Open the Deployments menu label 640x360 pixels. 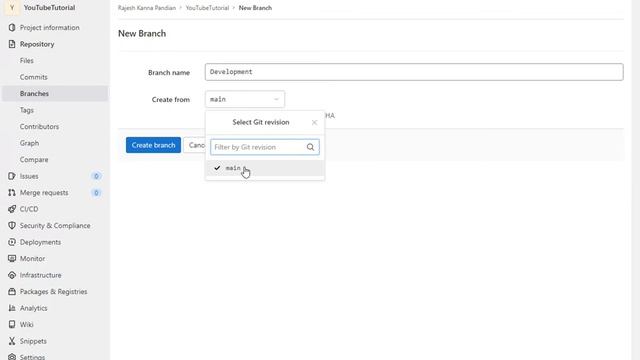(40, 242)
